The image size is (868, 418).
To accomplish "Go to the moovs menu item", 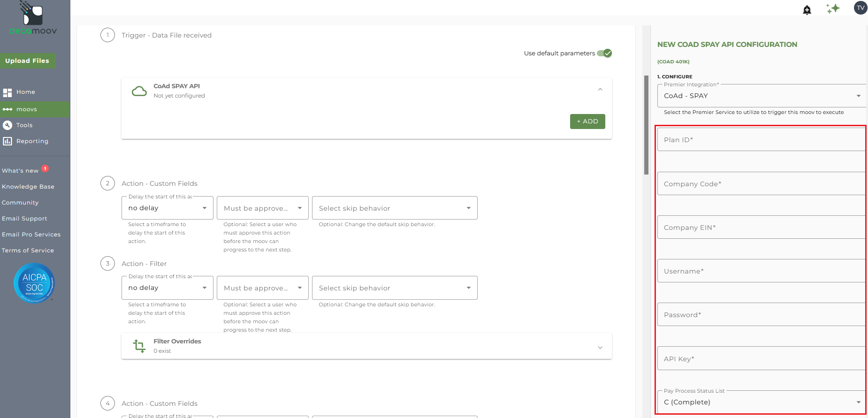I will tap(35, 109).
